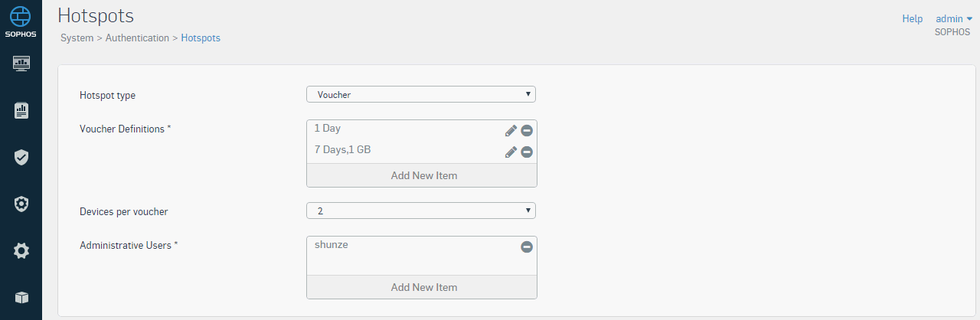Open the monitor dashboard sidebar icon
The image size is (980, 320).
21,64
